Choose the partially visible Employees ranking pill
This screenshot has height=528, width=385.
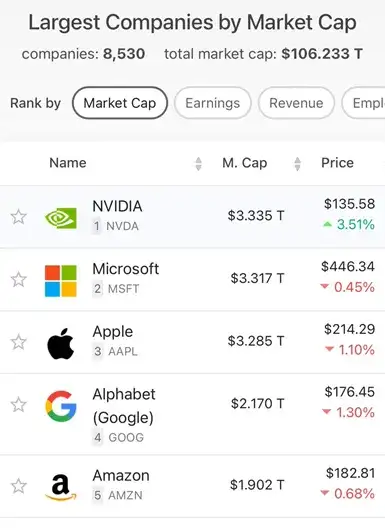[364, 103]
